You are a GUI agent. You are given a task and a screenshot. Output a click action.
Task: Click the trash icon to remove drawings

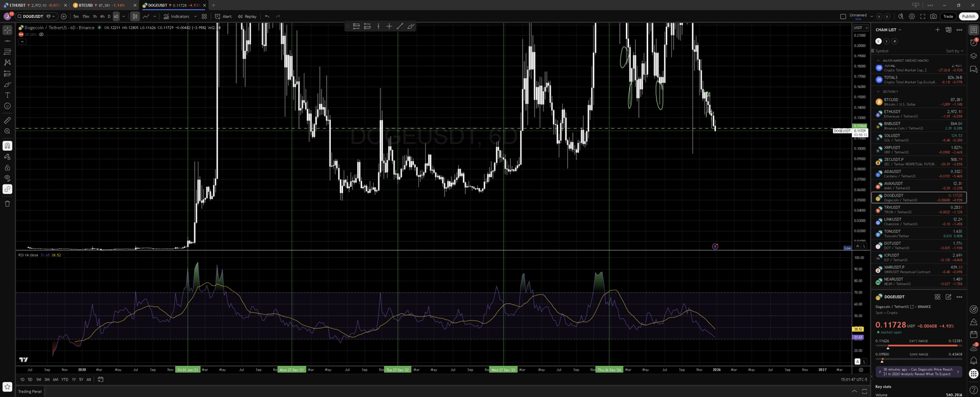7,203
